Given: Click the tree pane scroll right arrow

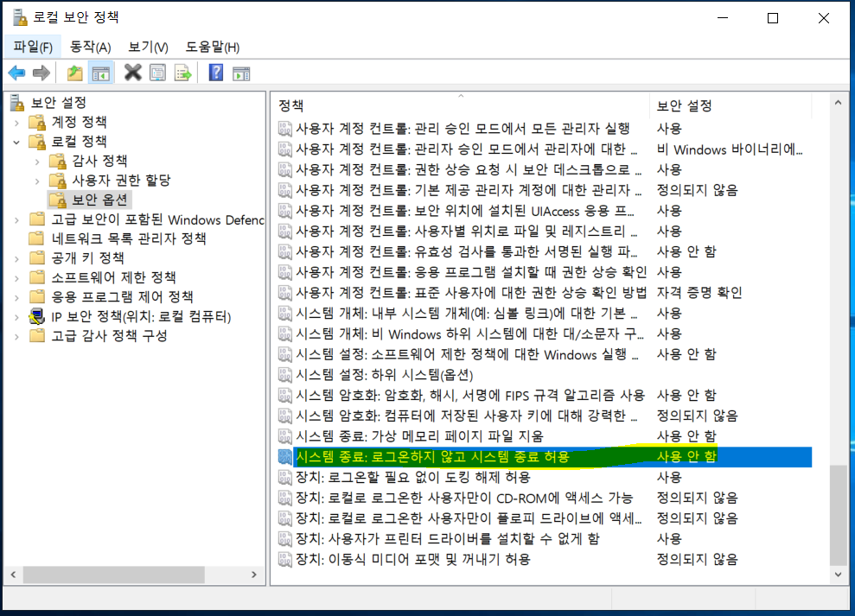Looking at the screenshot, I should [253, 575].
